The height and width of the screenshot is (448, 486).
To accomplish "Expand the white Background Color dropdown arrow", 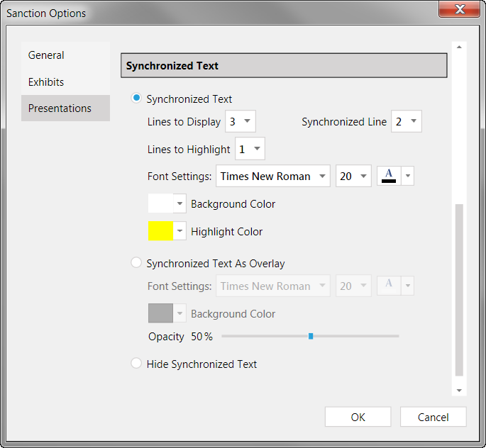I will (x=180, y=203).
